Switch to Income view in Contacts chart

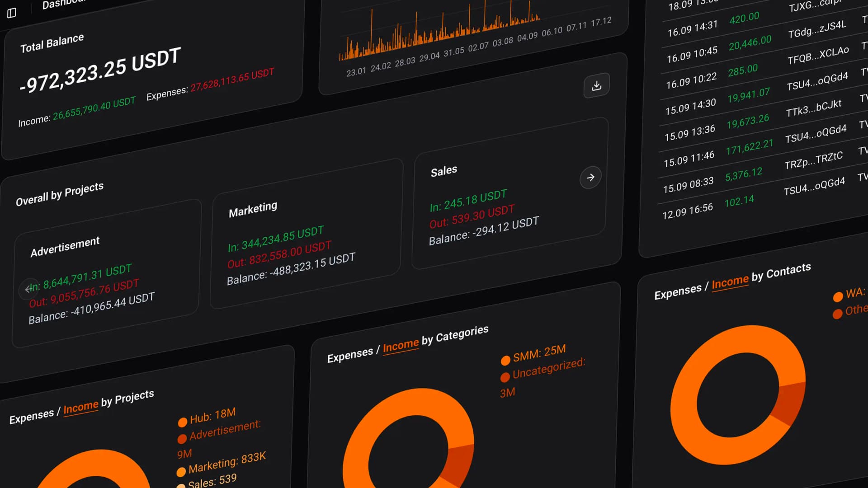coord(730,282)
